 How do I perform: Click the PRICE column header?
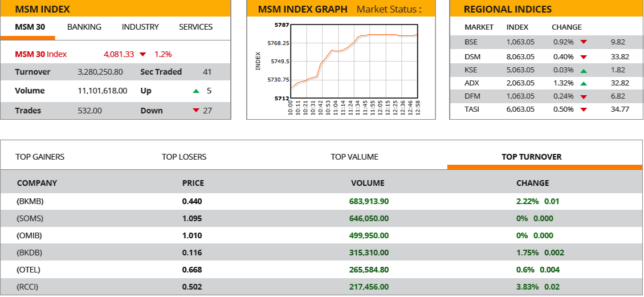193,183
